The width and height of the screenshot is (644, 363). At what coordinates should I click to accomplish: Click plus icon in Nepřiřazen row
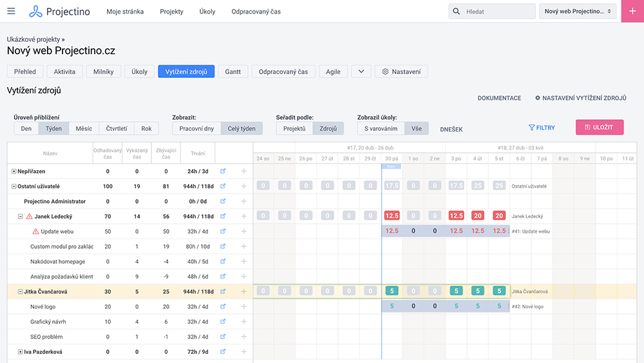pos(243,172)
